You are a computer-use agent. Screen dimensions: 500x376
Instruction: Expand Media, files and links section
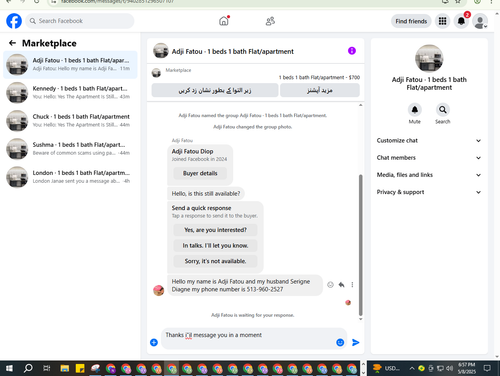[429, 175]
